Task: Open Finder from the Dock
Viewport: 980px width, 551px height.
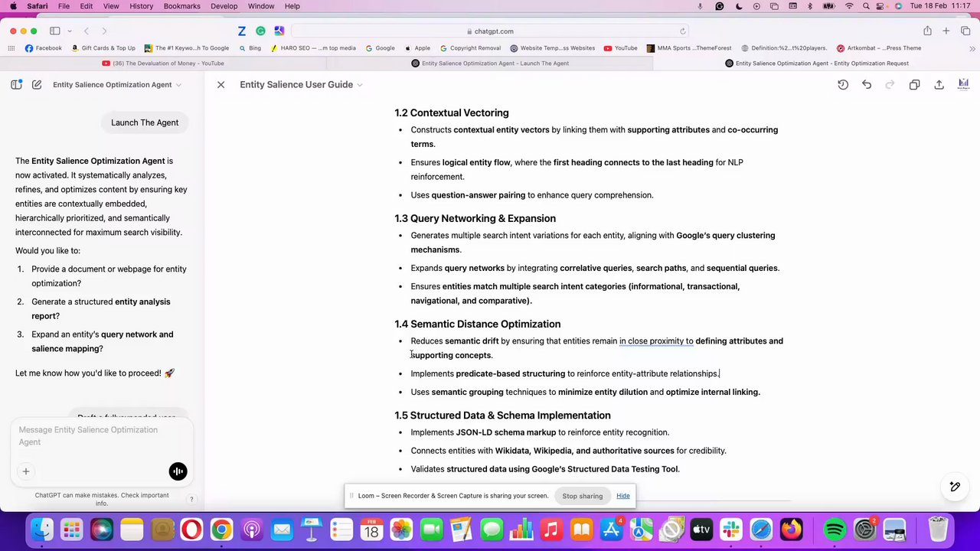Action: click(x=41, y=530)
